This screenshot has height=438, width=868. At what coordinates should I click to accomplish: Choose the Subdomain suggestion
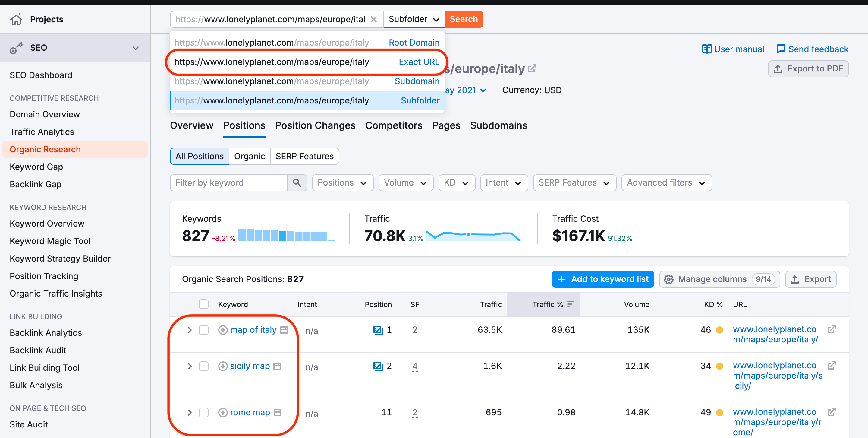point(307,81)
